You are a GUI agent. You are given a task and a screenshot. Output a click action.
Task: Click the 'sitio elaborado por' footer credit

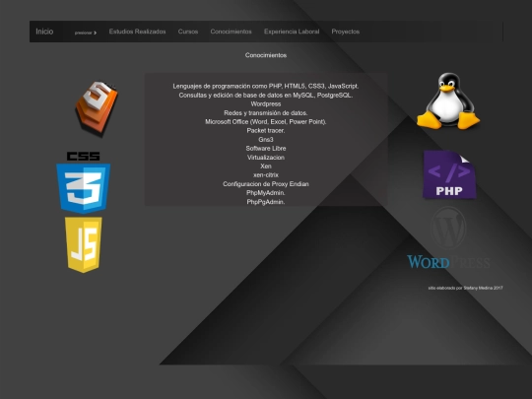(465, 288)
